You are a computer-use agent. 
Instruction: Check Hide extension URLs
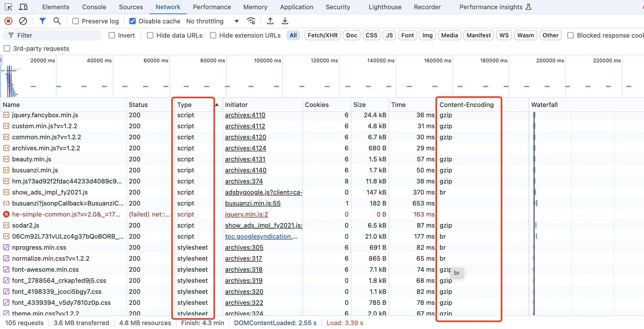[x=213, y=35]
